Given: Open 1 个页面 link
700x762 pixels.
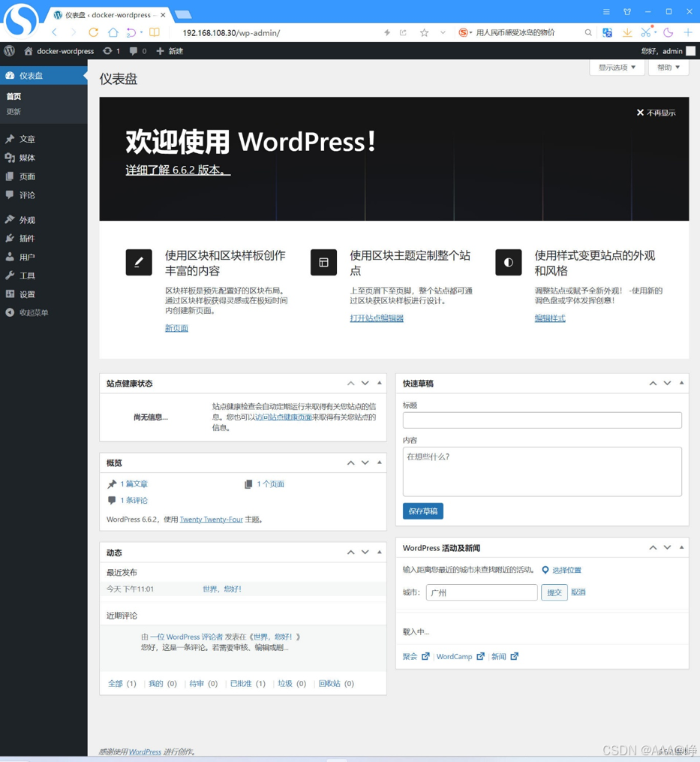Looking at the screenshot, I should pyautogui.click(x=271, y=484).
